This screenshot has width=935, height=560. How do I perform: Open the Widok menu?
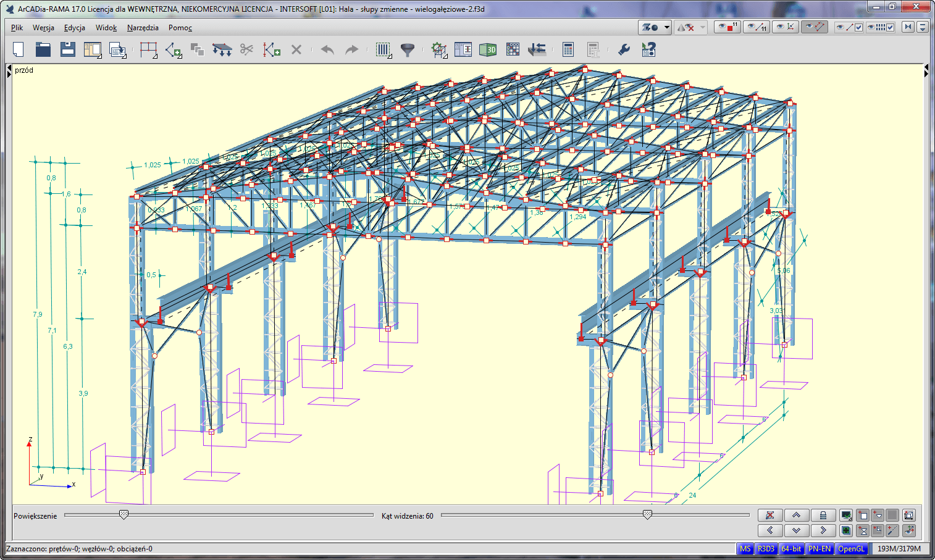click(x=105, y=27)
